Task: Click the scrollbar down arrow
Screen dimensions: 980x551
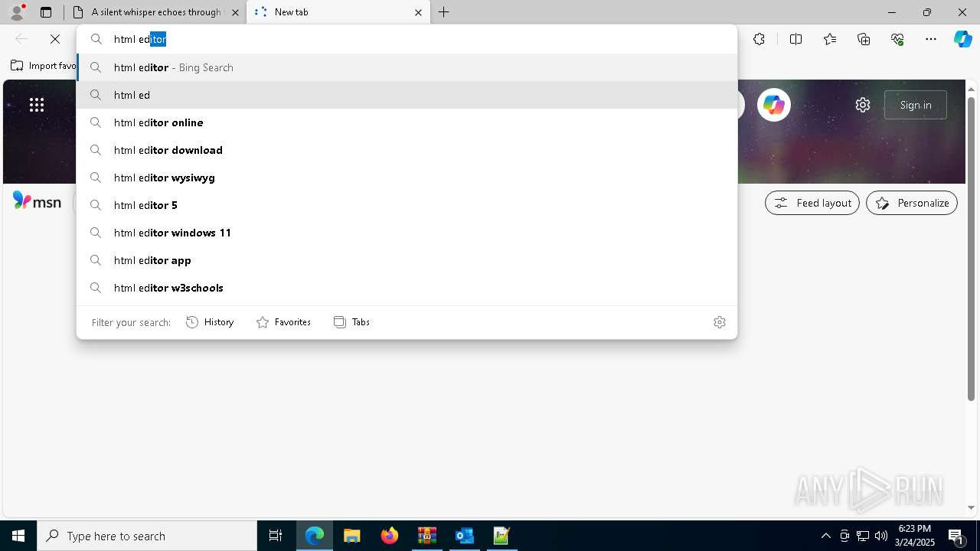Action: tap(971, 507)
